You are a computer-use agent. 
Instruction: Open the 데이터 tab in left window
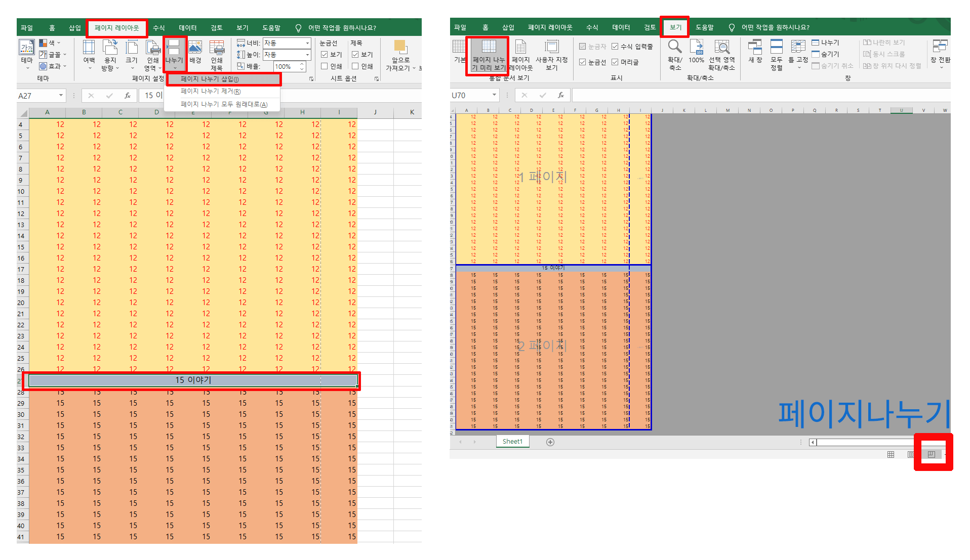(x=187, y=28)
